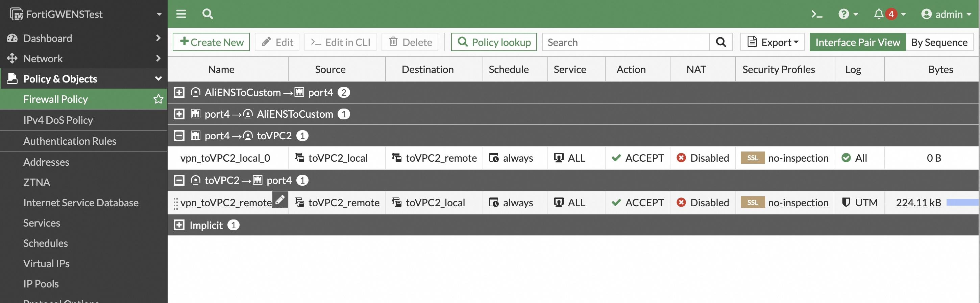980x303 pixels.
Task: Click the search submit magnifier button
Action: tap(721, 42)
